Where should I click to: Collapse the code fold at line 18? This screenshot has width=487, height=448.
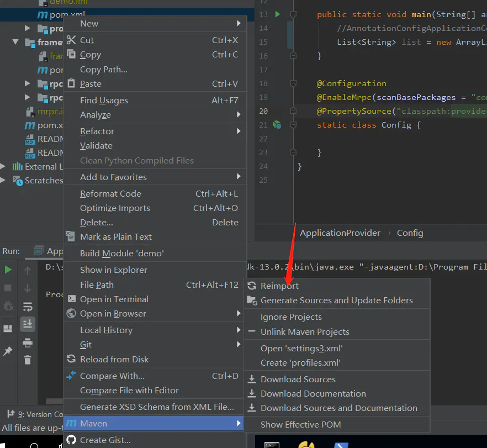coord(294,84)
